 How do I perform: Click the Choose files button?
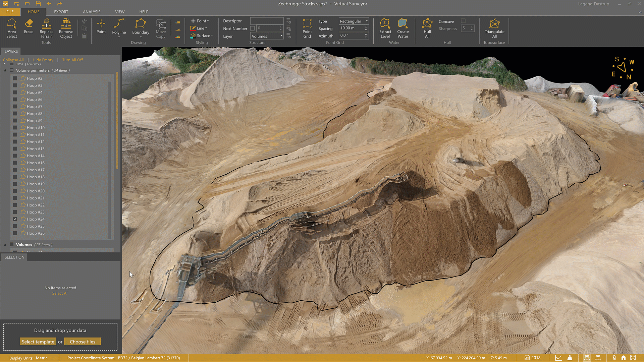coord(83,342)
